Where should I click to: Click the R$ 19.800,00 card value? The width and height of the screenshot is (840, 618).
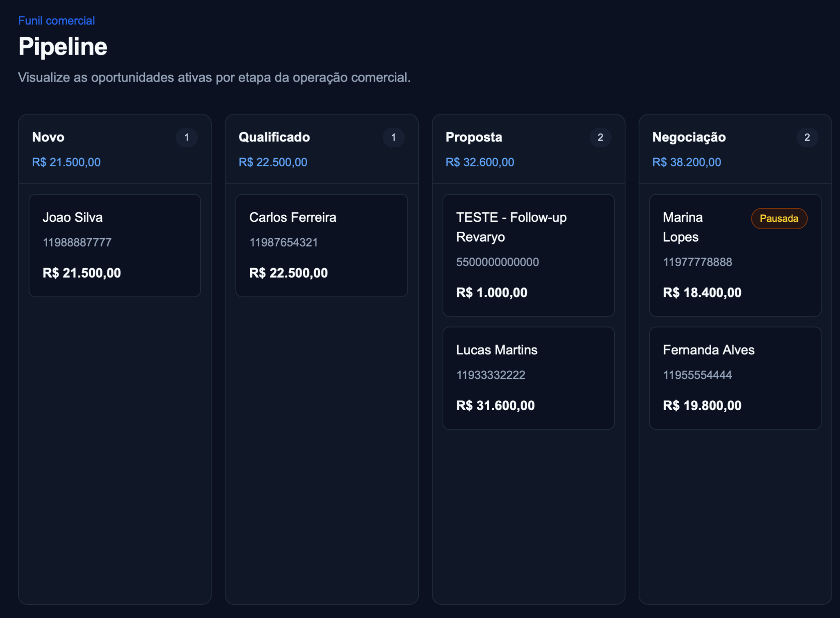[x=702, y=406]
